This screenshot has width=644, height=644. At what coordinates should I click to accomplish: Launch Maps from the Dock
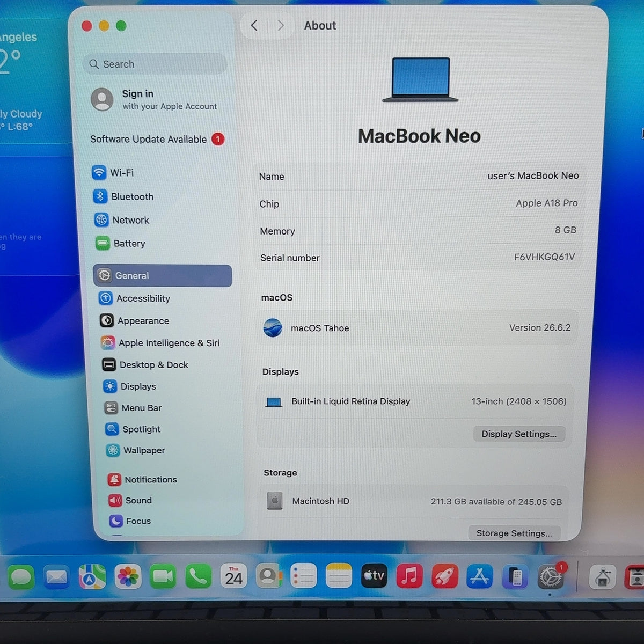92,577
